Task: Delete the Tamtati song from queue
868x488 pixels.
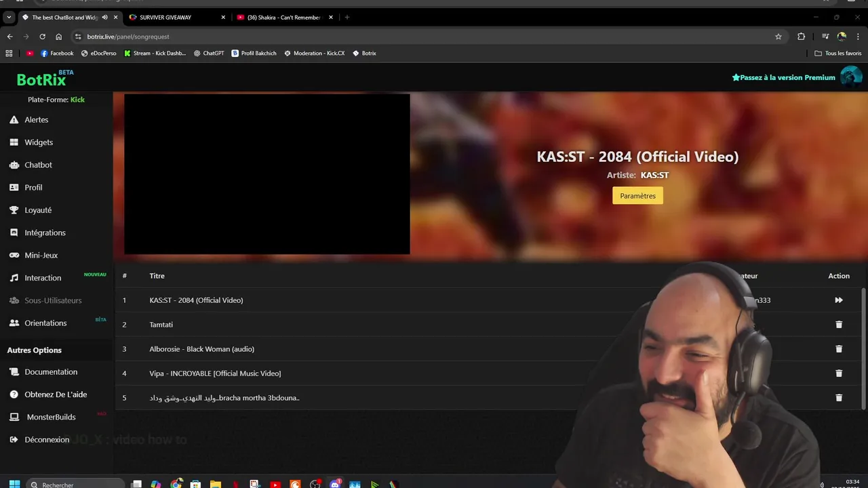Action: [839, 325]
